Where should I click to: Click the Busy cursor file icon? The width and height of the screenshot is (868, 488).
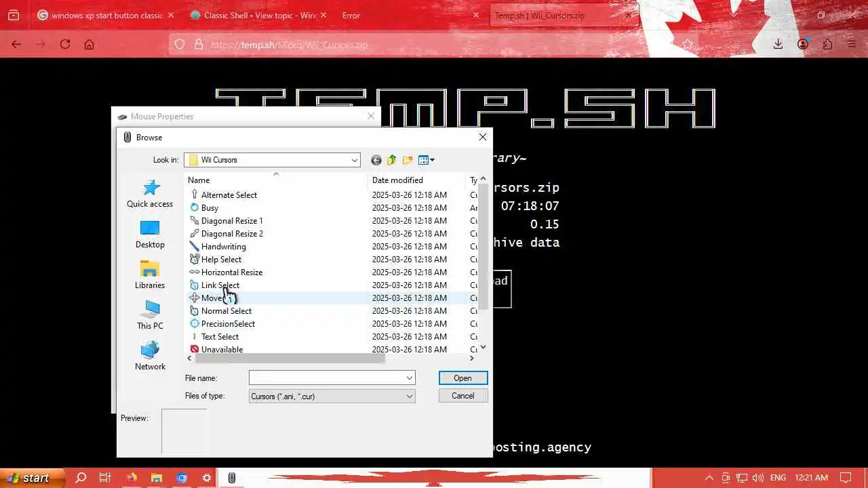click(195, 208)
